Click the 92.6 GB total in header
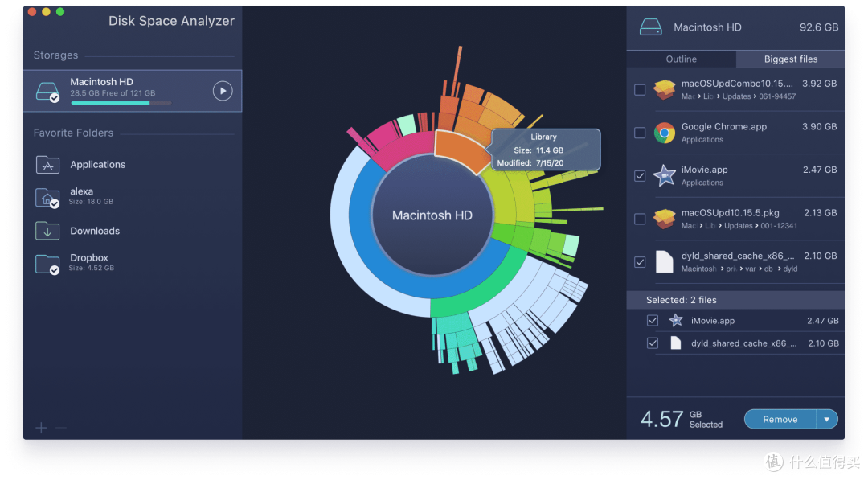This screenshot has height=480, width=868. pos(819,27)
